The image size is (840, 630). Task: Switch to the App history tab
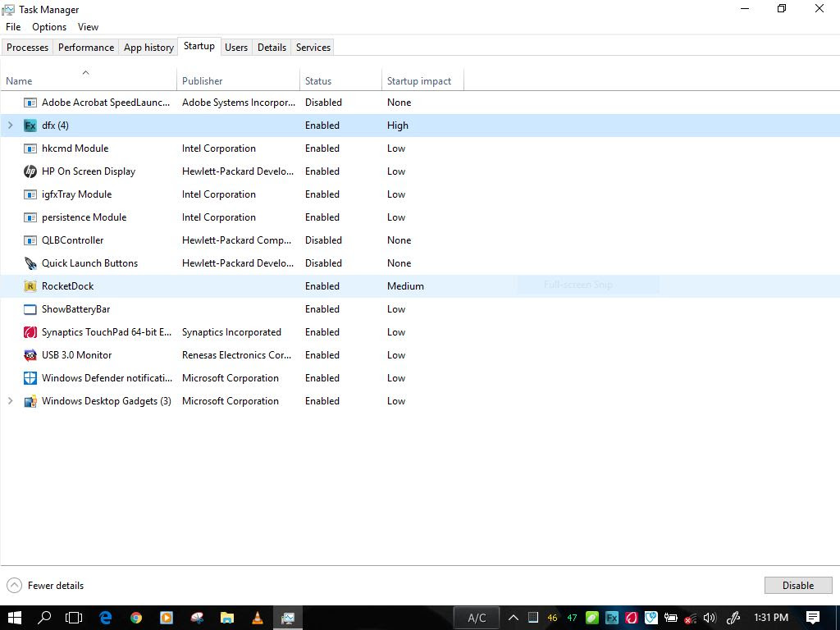pyautogui.click(x=149, y=47)
